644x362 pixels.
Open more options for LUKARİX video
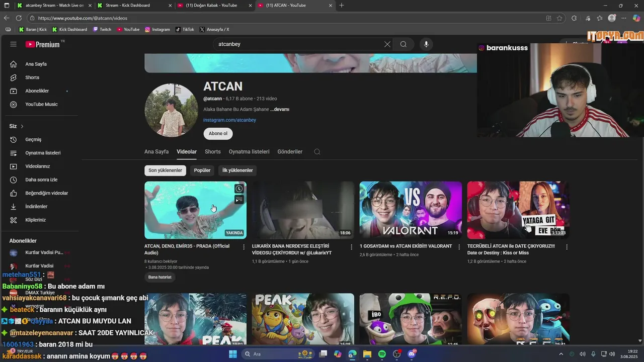(351, 247)
